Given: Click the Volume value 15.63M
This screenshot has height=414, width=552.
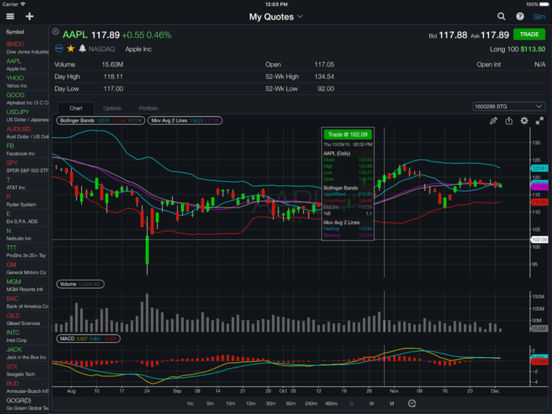Looking at the screenshot, I should tap(112, 64).
